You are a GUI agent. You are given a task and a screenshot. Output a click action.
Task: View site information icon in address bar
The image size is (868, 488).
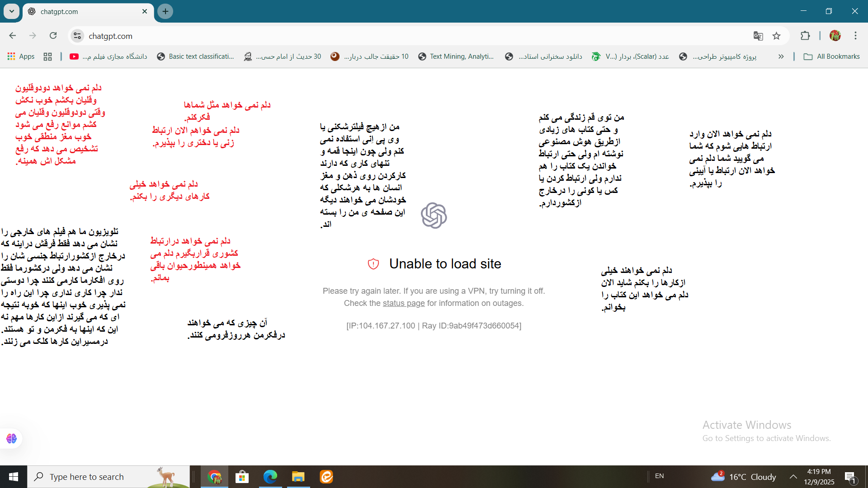(x=77, y=36)
